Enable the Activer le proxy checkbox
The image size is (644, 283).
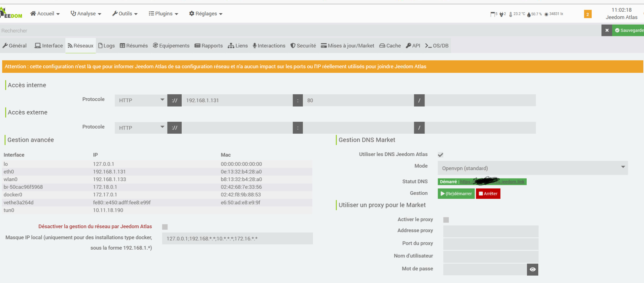[446, 220]
